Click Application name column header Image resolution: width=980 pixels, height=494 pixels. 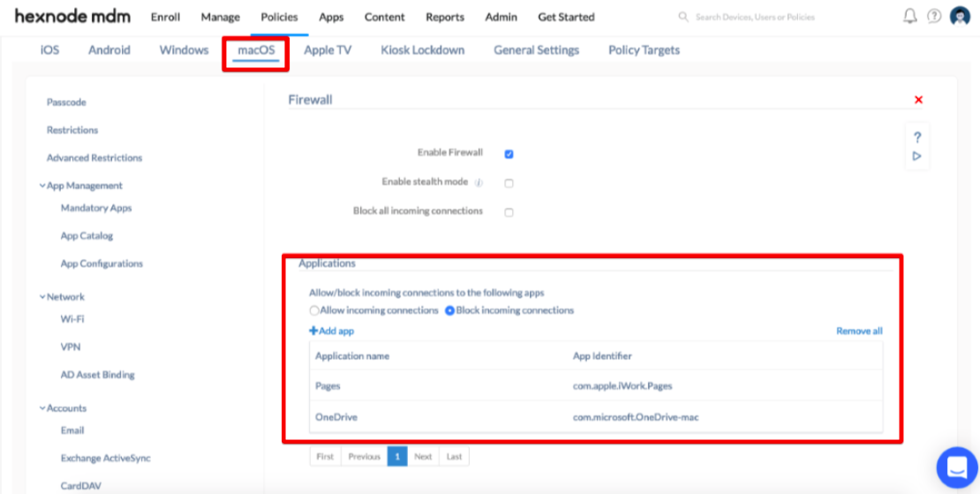tap(352, 356)
